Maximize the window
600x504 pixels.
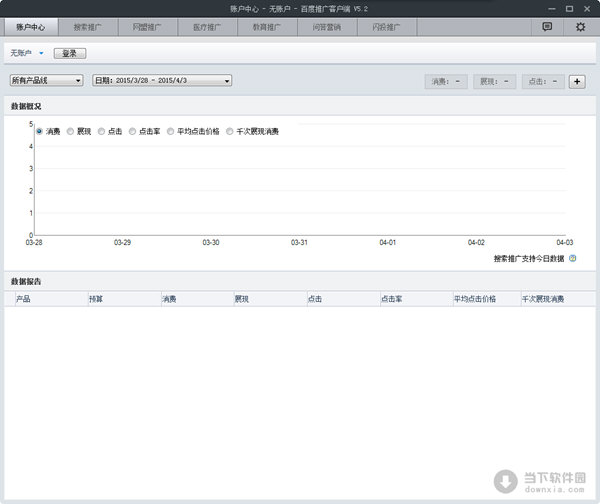point(569,9)
